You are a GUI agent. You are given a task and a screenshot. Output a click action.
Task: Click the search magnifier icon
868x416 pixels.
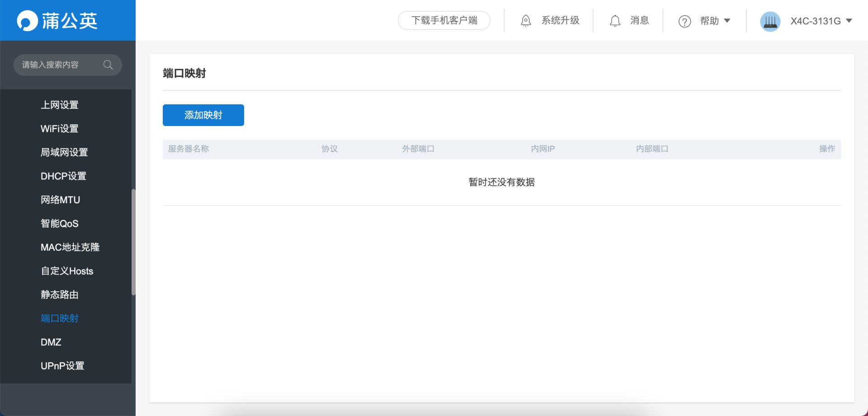pos(108,65)
